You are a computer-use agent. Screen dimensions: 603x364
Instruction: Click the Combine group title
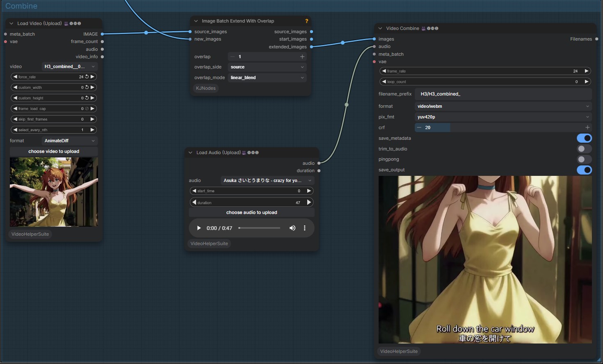coord(21,6)
